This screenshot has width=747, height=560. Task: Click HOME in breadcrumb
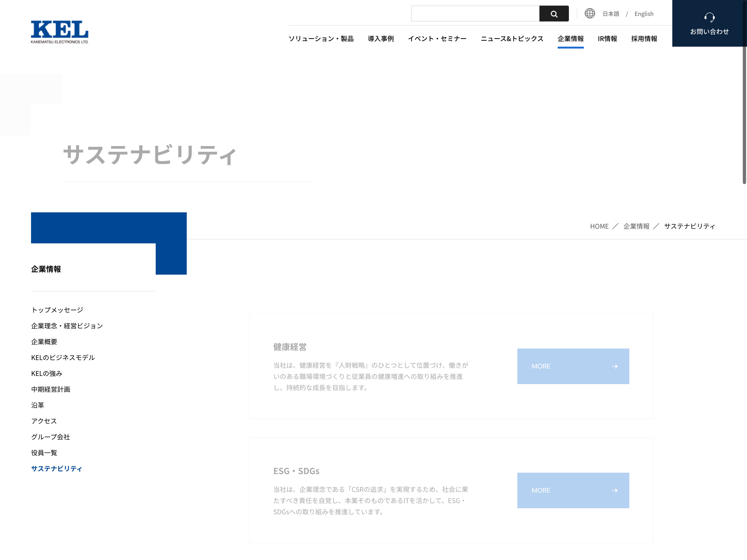599,226
